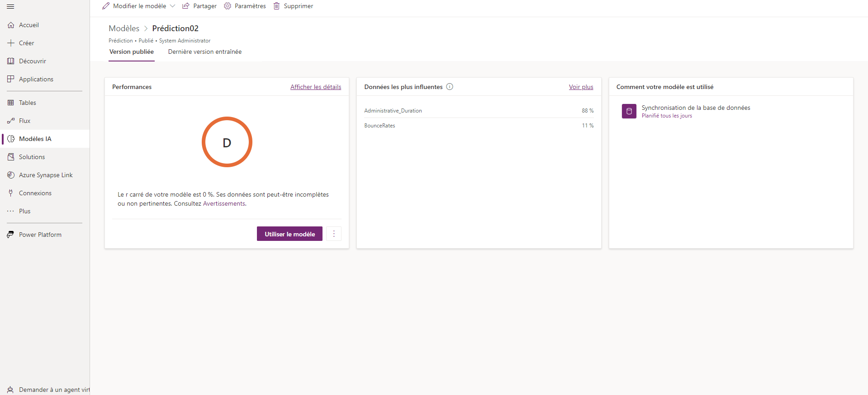Open the vertical ellipsis menu beside Utiliser le modèle
The height and width of the screenshot is (395, 868).
point(334,234)
